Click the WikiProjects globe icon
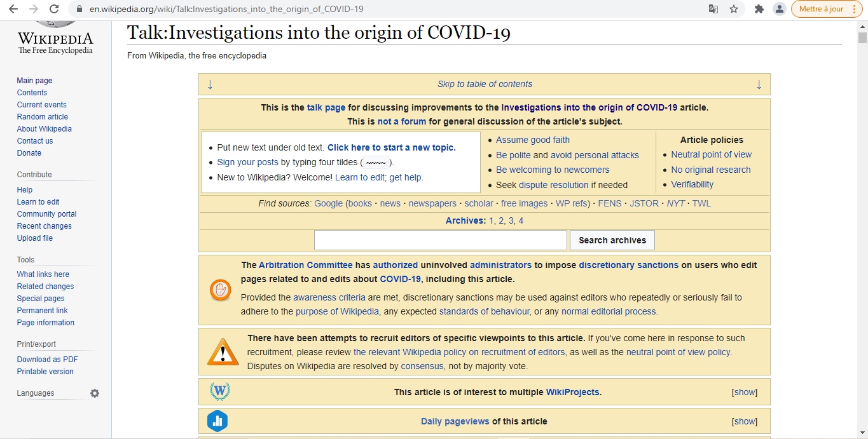The image size is (868, 439). pyautogui.click(x=219, y=391)
